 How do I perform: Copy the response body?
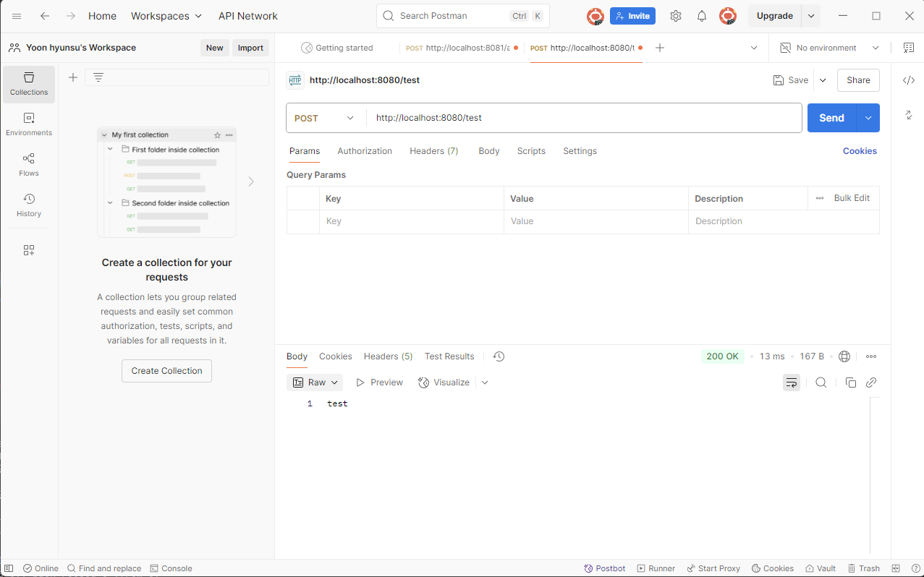pos(851,382)
